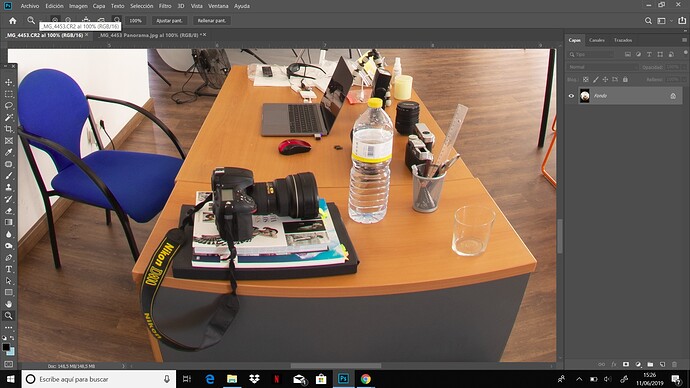Image resolution: width=690 pixels, height=388 pixels.
Task: Select the Lasso tool
Action: 8,106
